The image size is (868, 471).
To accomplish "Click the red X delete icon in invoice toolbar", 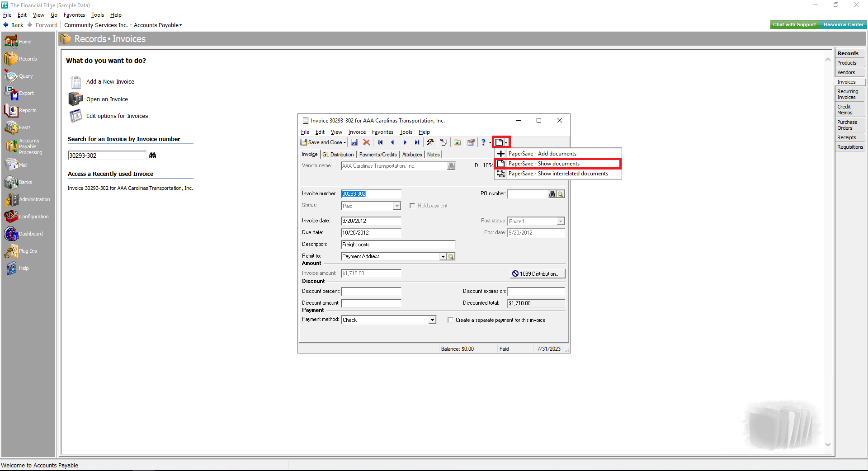I will click(x=366, y=142).
